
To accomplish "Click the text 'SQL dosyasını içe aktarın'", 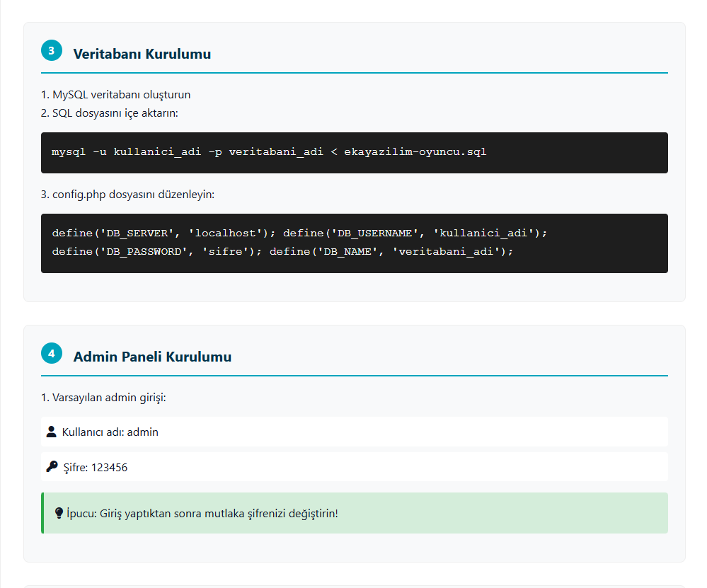I will click(x=115, y=113).
